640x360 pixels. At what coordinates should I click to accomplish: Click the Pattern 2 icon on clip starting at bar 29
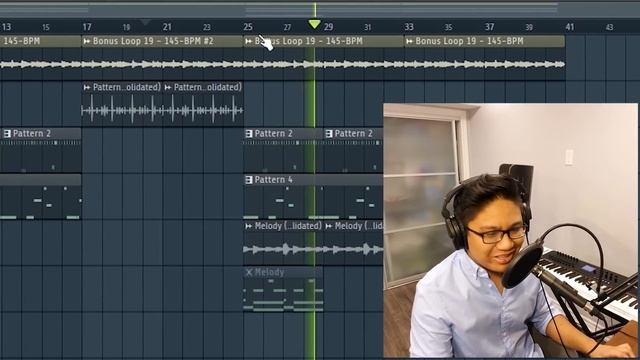pyautogui.click(x=329, y=133)
